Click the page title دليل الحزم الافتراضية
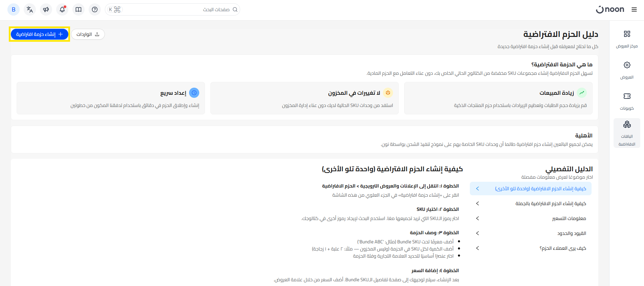Image resolution: width=644 pixels, height=286 pixels. point(561,34)
